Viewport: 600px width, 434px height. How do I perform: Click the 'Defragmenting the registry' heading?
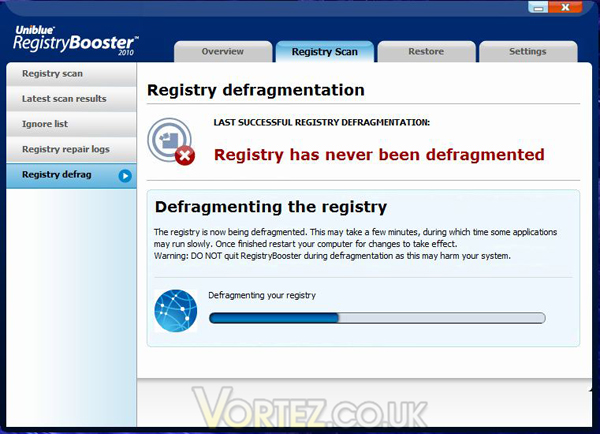[x=271, y=207]
